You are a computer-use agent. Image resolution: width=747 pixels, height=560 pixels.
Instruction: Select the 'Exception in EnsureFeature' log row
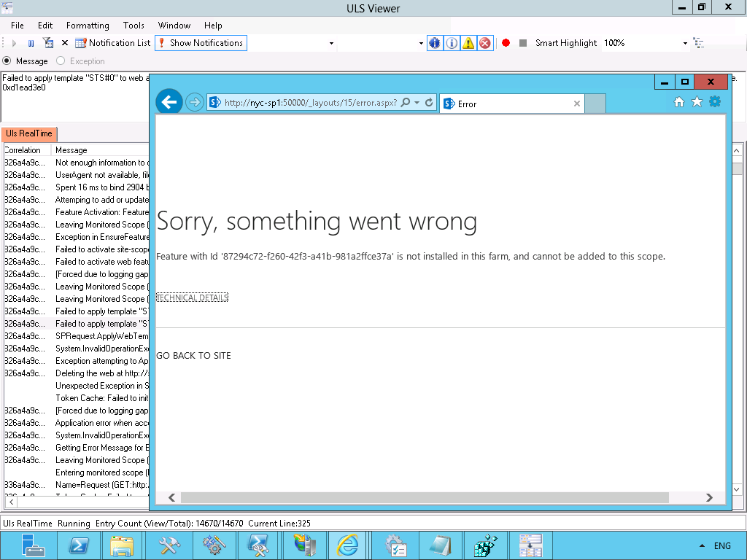pos(76,237)
